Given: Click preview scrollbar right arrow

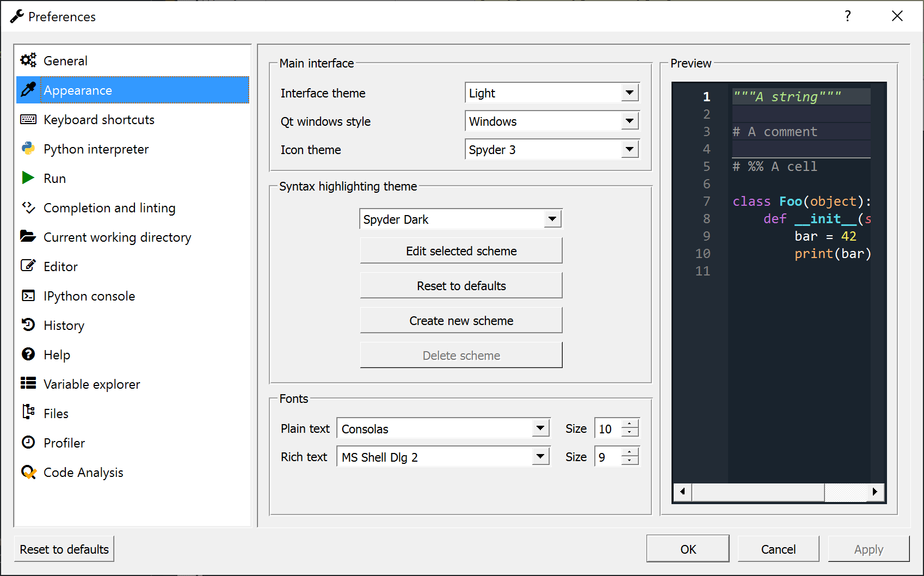Looking at the screenshot, I should 874,492.
